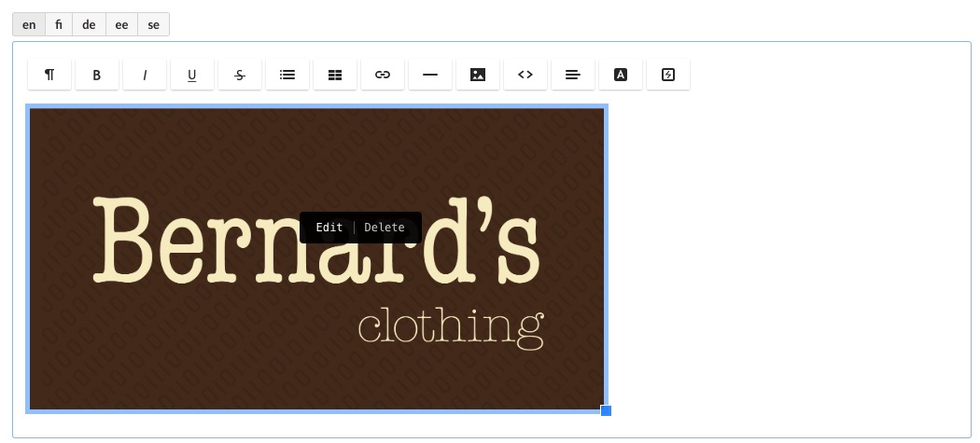Viewport: 980px width, 443px height.
Task: Open the lists tool
Action: pyautogui.click(x=287, y=75)
